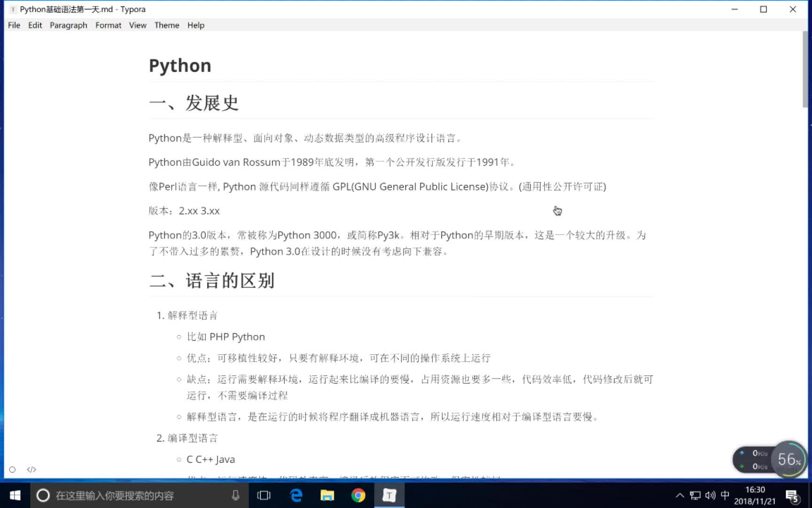Open the Windows Start menu
Image resolution: width=812 pixels, height=508 pixels.
[15, 495]
